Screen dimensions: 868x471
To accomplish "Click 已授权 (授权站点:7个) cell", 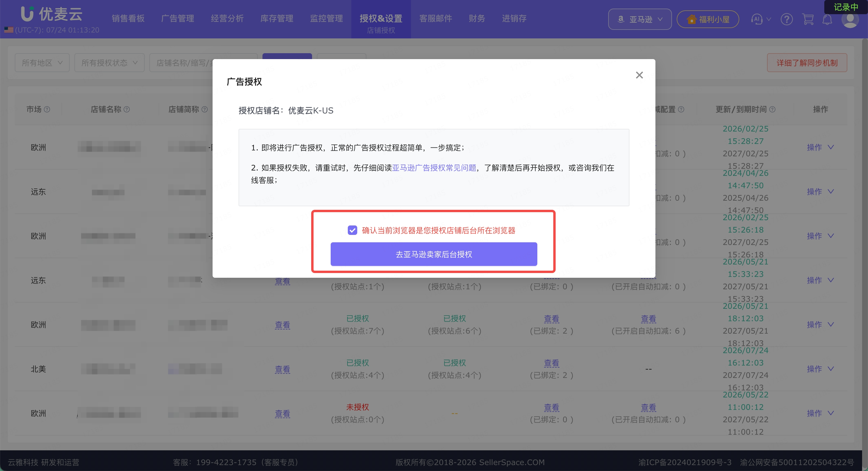I will (358, 325).
